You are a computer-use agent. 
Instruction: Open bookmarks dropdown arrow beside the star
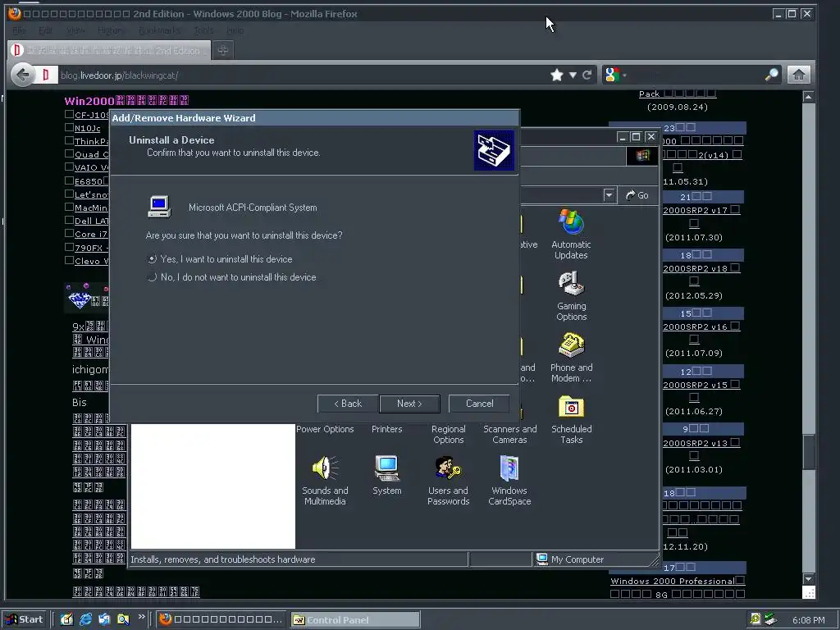coord(573,75)
